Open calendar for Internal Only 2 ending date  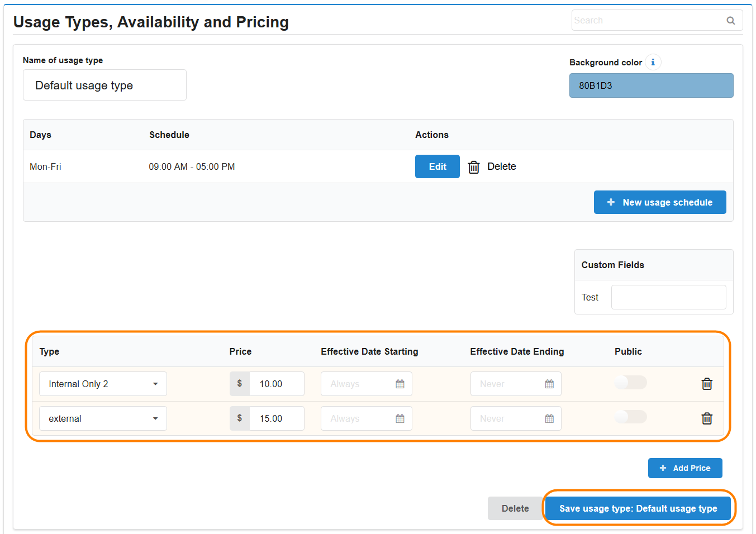pos(549,384)
